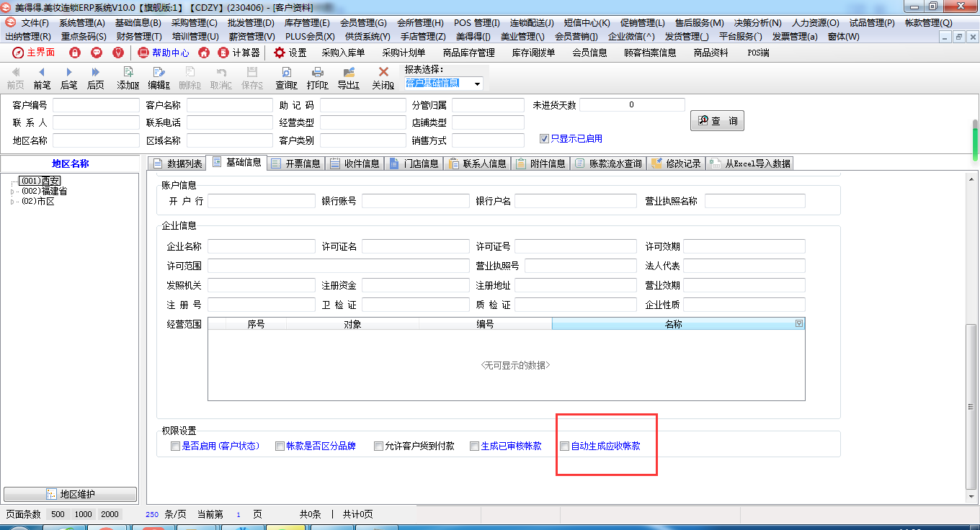The height and width of the screenshot is (530, 980).
Task: Open the 报表选择 dropdown list
Action: click(x=477, y=84)
